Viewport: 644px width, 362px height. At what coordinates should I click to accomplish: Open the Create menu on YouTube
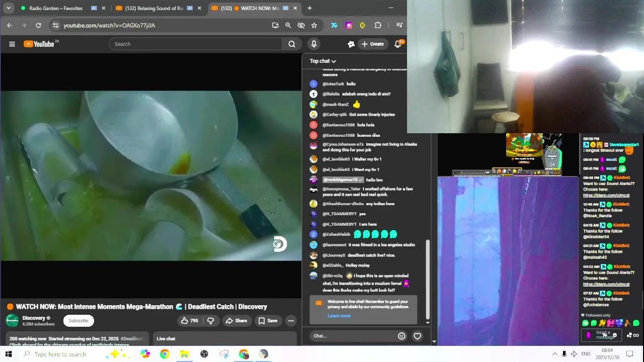[x=372, y=44]
